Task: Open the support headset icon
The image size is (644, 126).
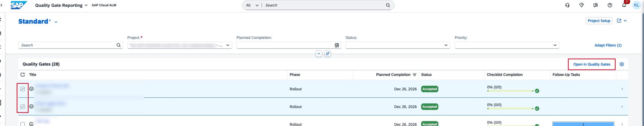Action: [x=567, y=5]
